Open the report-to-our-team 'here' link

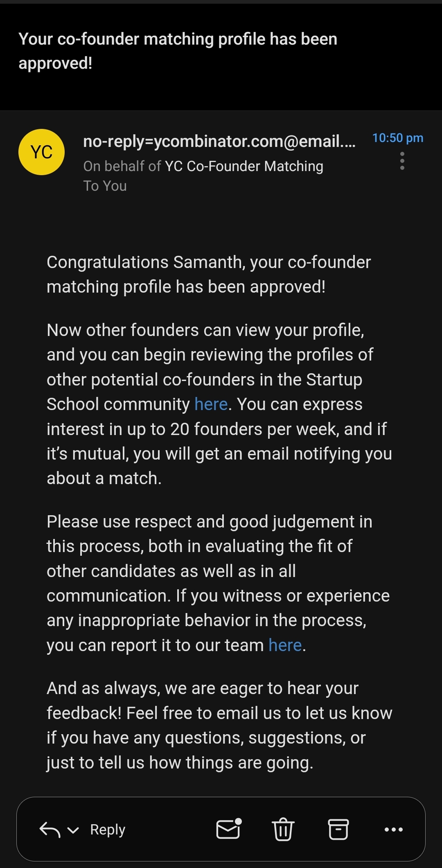285,645
